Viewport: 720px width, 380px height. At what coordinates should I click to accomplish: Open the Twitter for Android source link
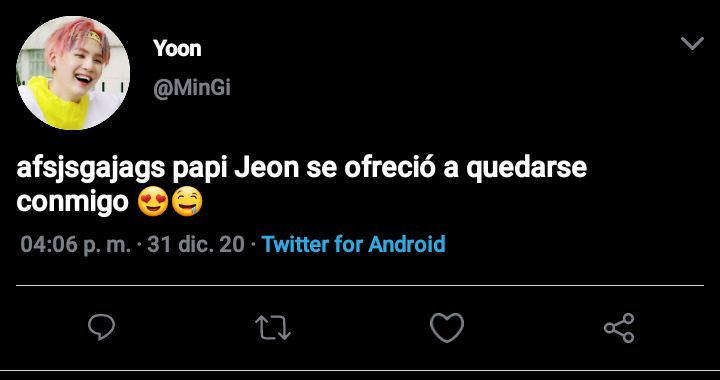[x=354, y=244]
